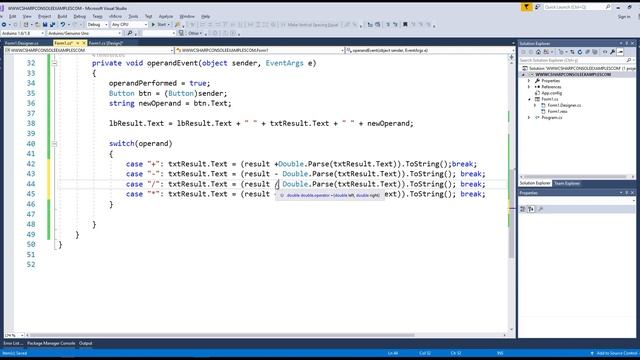The width and height of the screenshot is (640, 360).
Task: Click the editor vertical scrollbar
Action: click(511, 213)
